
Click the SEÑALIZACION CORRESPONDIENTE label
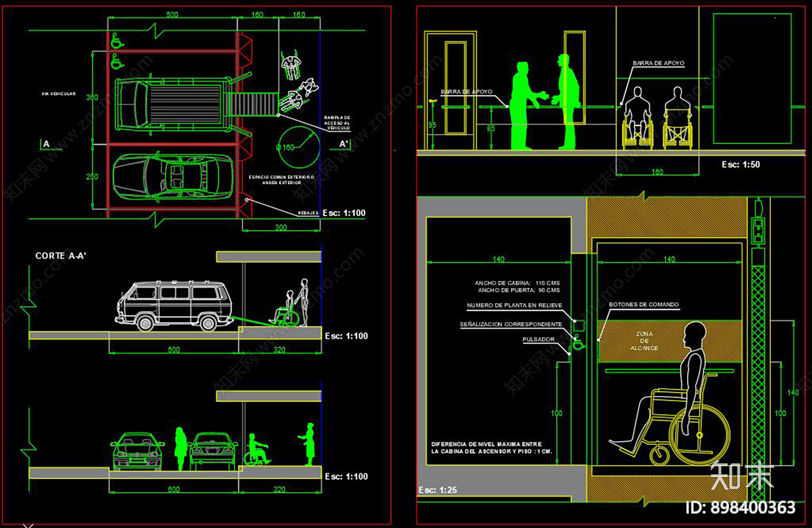(x=511, y=324)
